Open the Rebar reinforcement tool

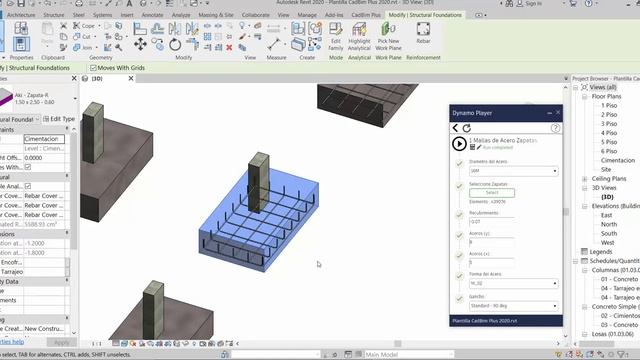423,33
